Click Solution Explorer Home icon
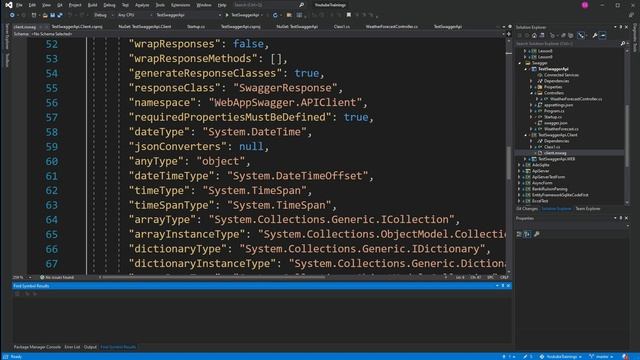Viewport: 640px width, 360px height. point(534,36)
